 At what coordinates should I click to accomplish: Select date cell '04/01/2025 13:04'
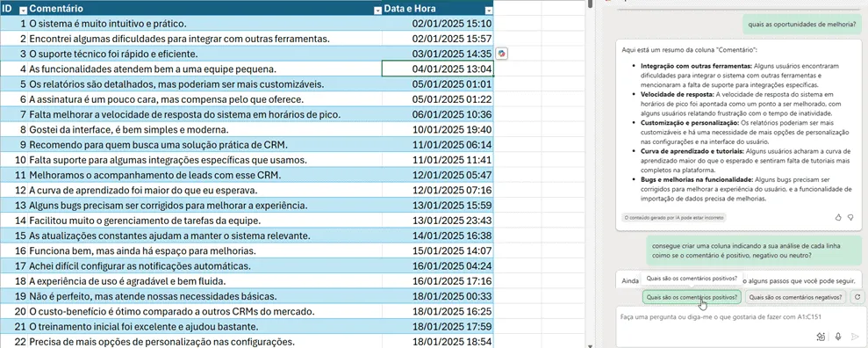point(438,69)
